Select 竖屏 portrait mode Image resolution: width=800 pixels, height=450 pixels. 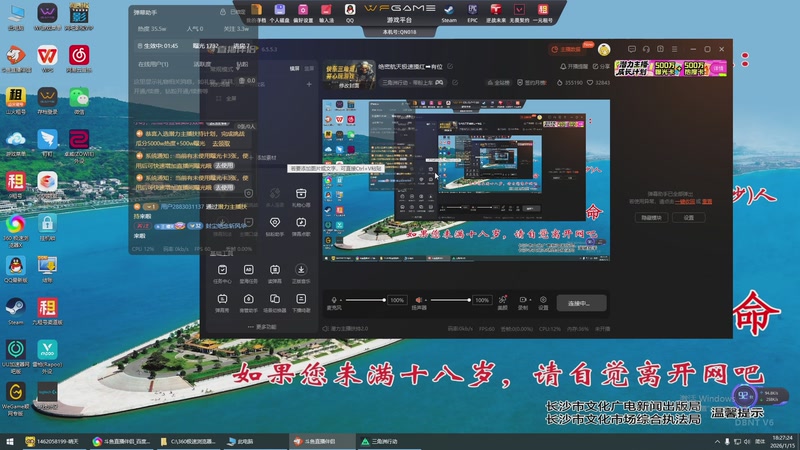pyautogui.click(x=309, y=68)
